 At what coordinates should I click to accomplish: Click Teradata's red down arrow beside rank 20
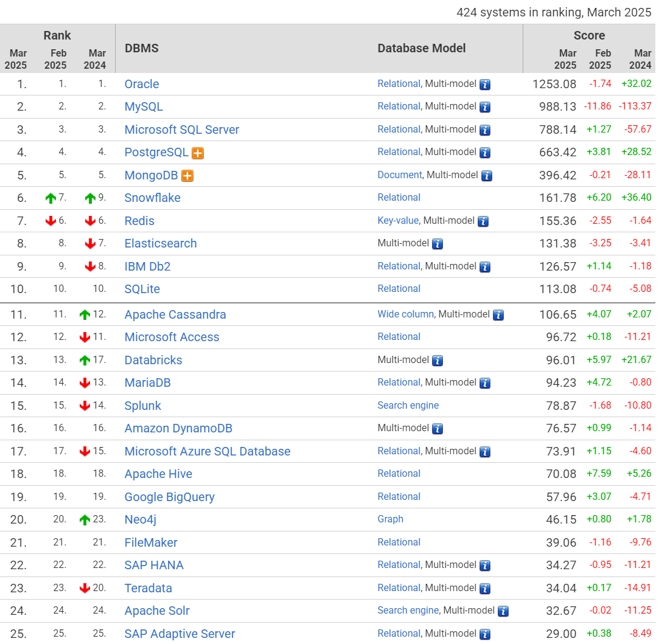coord(85,588)
